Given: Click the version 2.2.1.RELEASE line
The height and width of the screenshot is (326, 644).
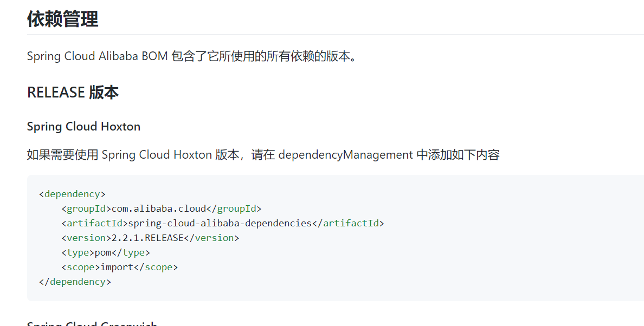Looking at the screenshot, I should pyautogui.click(x=150, y=238).
